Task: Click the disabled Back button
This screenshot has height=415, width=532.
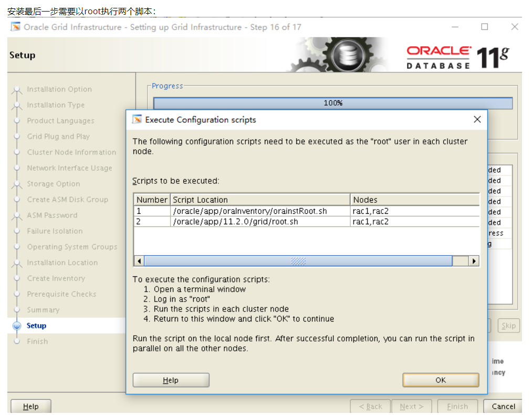Action: (x=370, y=406)
